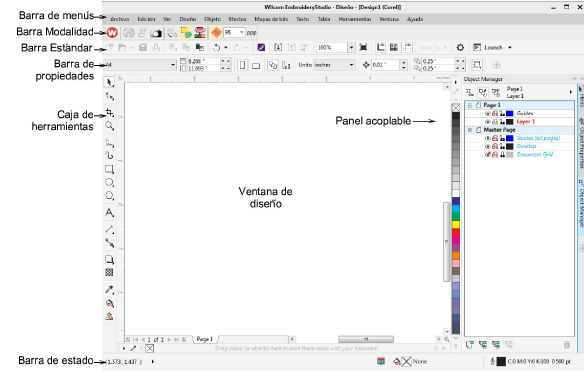Select the Connector tool
This screenshot has height=386, width=584.
click(109, 243)
